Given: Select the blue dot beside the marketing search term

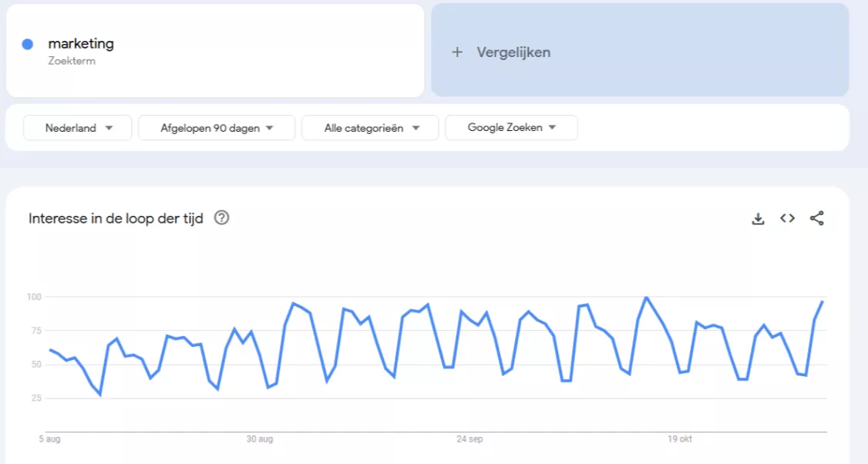Looking at the screenshot, I should [x=29, y=43].
